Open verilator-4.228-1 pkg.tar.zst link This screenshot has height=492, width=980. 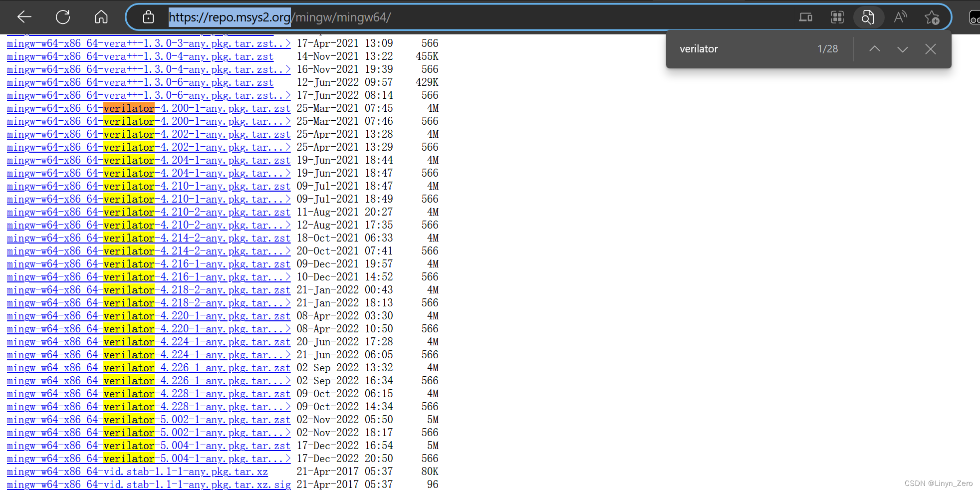149,394
